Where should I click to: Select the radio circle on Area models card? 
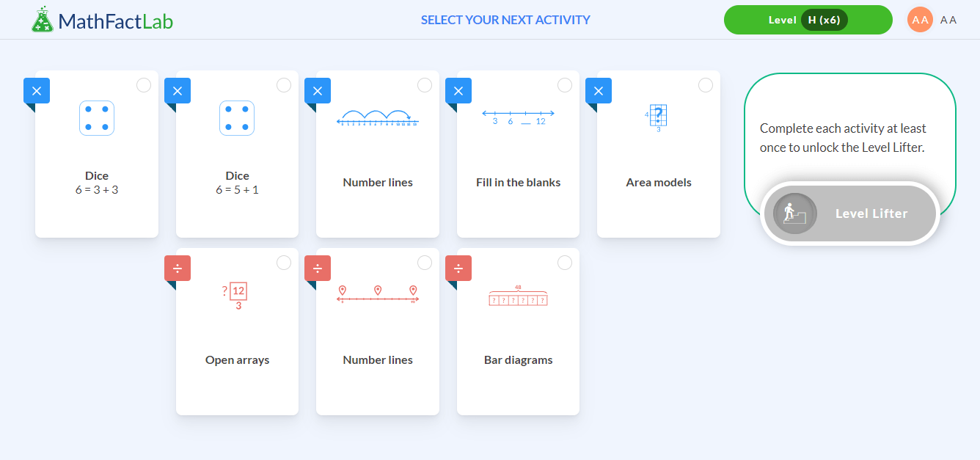(x=706, y=85)
